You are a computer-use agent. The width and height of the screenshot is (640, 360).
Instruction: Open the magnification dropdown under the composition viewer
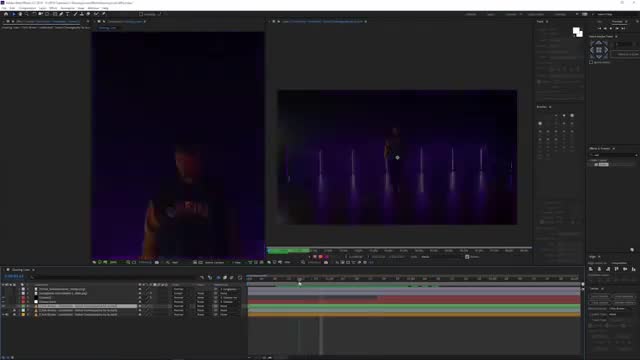(x=113, y=262)
